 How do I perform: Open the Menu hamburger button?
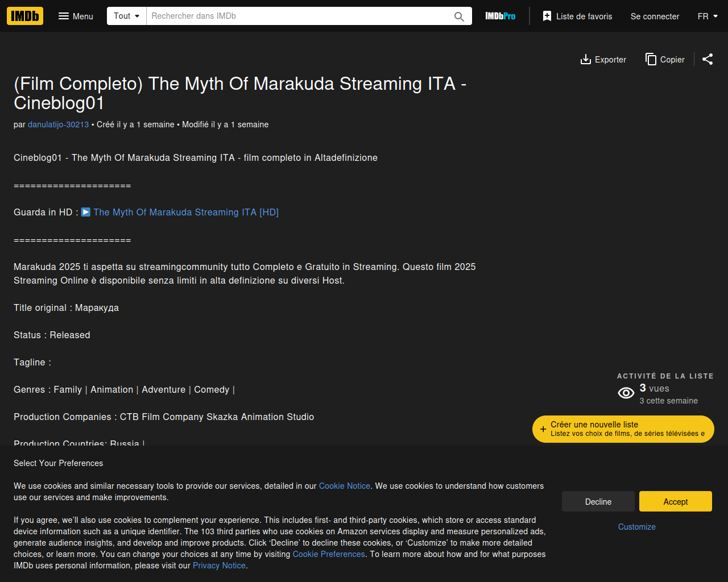[x=76, y=16]
